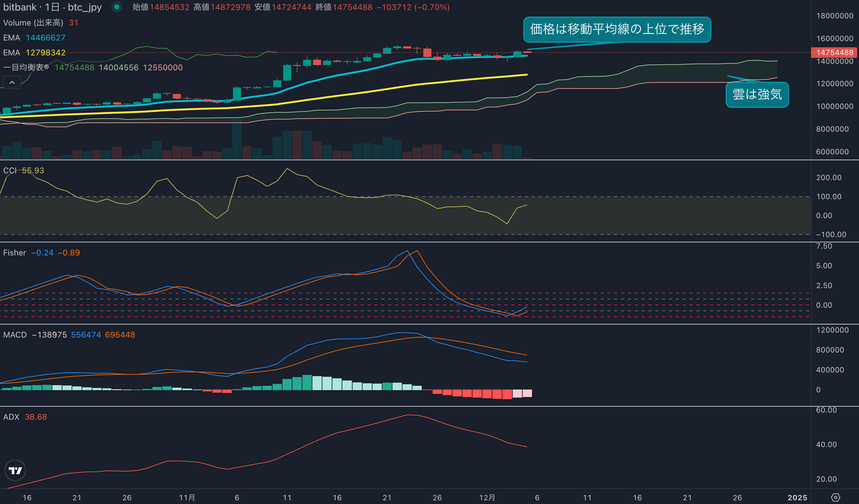Click the ADX indicator label
The width and height of the screenshot is (859, 504).
pos(11,417)
